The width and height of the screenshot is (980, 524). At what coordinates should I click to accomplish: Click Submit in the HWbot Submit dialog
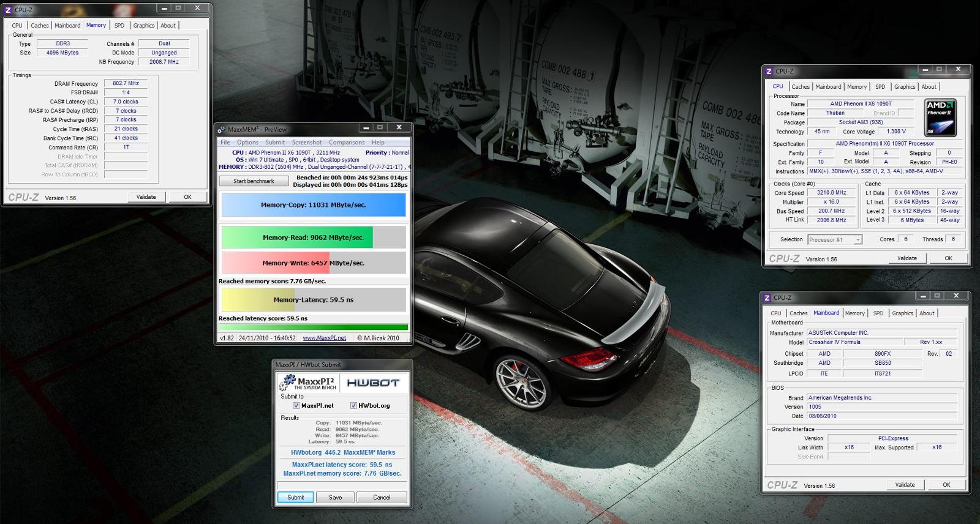coord(296,497)
